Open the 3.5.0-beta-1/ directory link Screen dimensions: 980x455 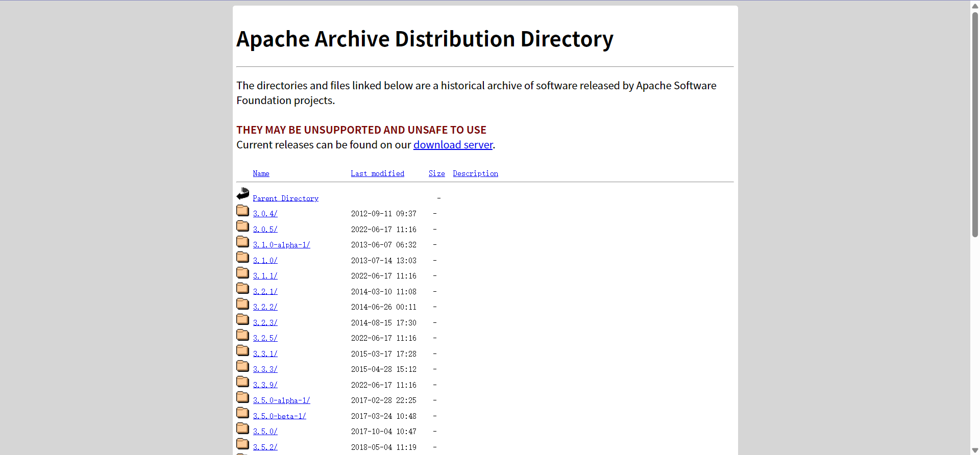[x=279, y=416]
